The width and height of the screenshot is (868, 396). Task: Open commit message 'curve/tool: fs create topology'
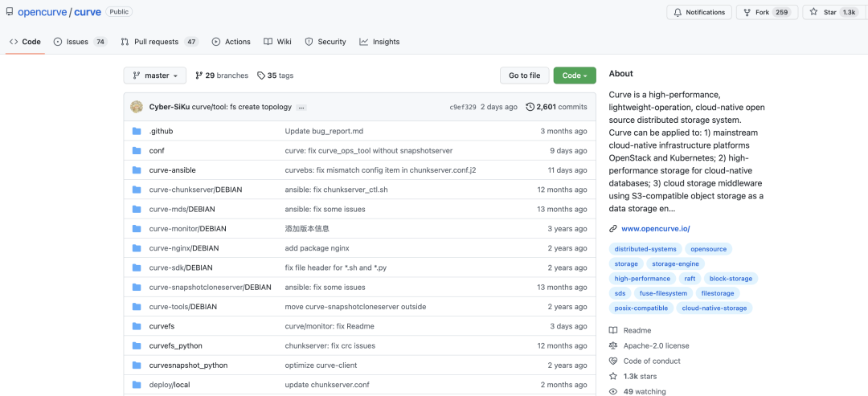click(242, 107)
